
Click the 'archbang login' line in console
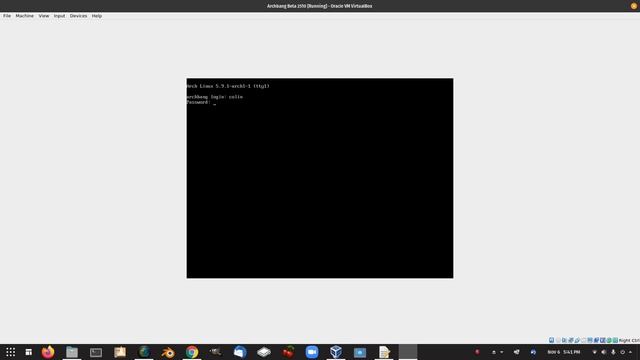point(215,97)
